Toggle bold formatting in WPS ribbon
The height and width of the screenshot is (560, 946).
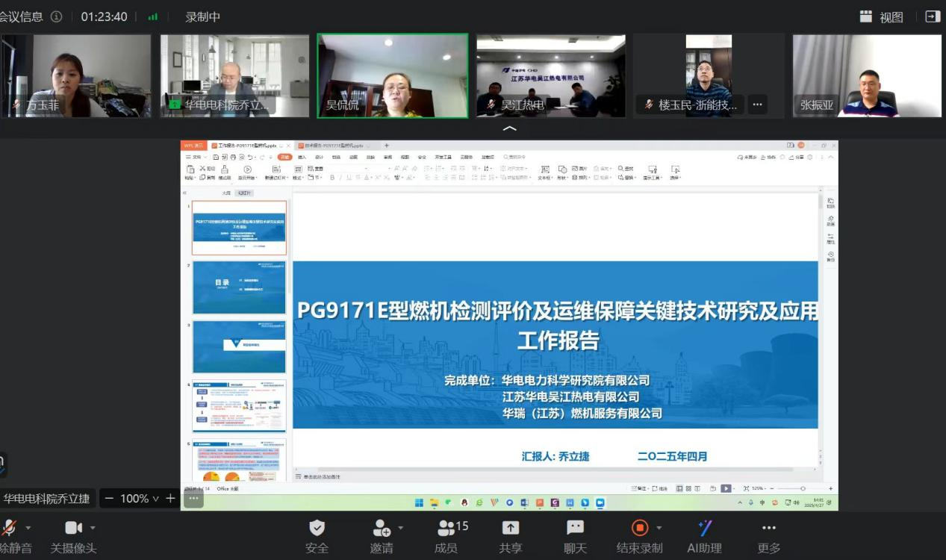pyautogui.click(x=332, y=178)
